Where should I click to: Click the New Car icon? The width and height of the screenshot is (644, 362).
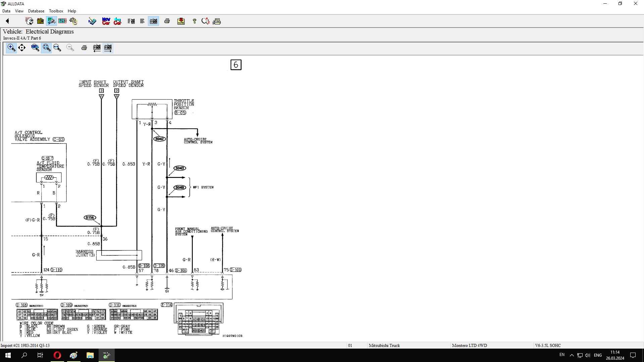coord(106,21)
